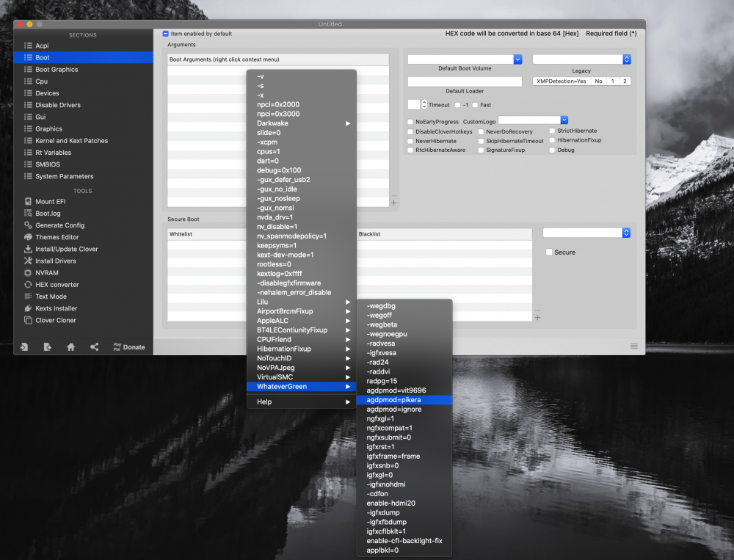The width and height of the screenshot is (734, 560).
Task: Click the Text Mode icon
Action: (x=28, y=297)
